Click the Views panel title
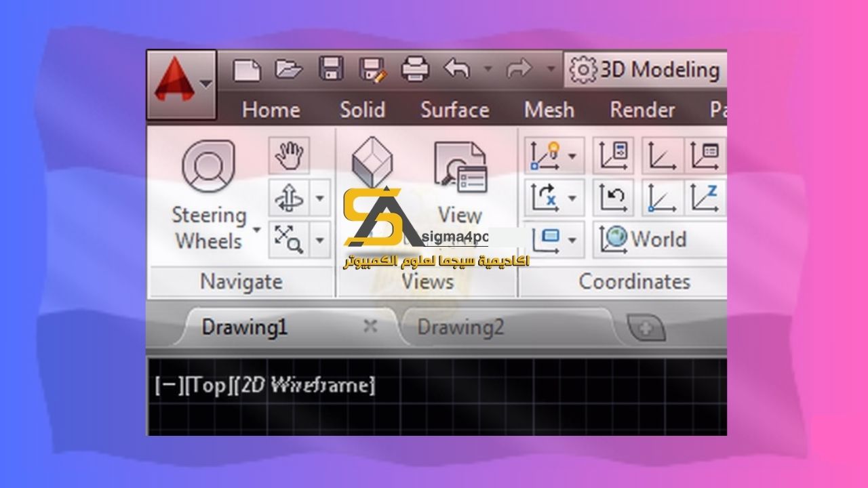 pyautogui.click(x=427, y=281)
